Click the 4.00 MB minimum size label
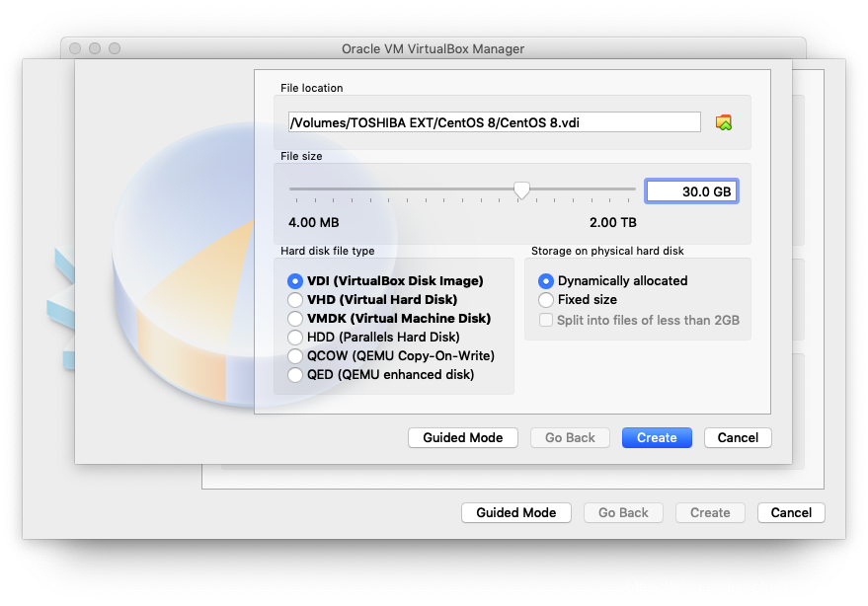This screenshot has height=606, width=868. coord(313,222)
